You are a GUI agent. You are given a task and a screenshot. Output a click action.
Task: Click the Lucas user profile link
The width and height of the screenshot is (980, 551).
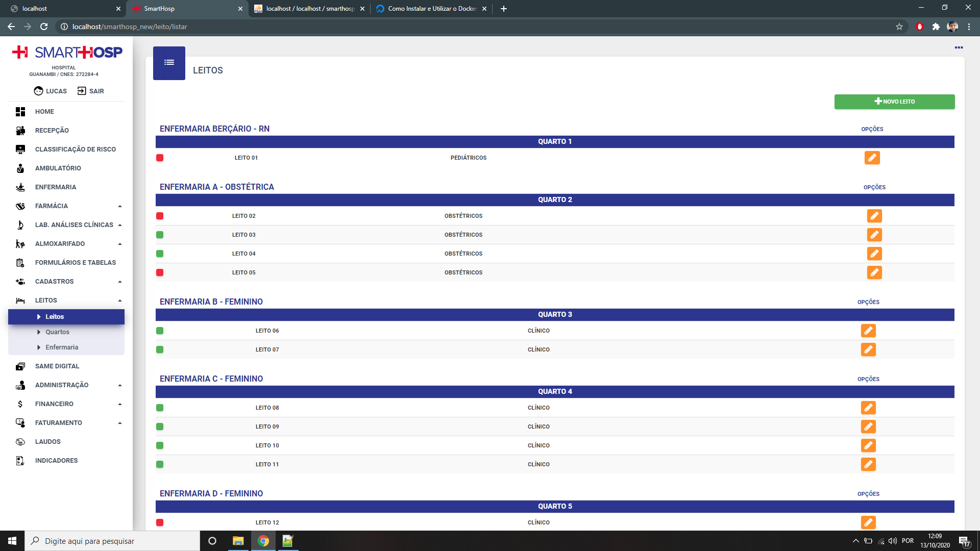pyautogui.click(x=51, y=91)
